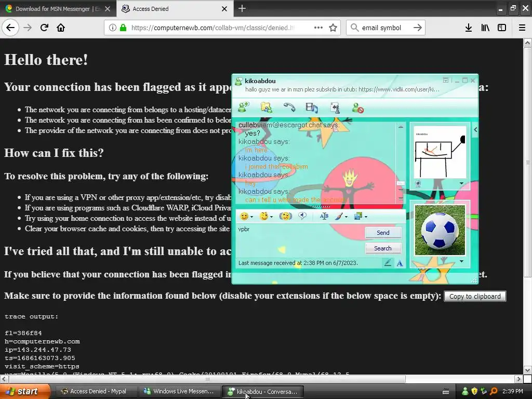
Task: Close the Access Denied tab
Action: 224,9
